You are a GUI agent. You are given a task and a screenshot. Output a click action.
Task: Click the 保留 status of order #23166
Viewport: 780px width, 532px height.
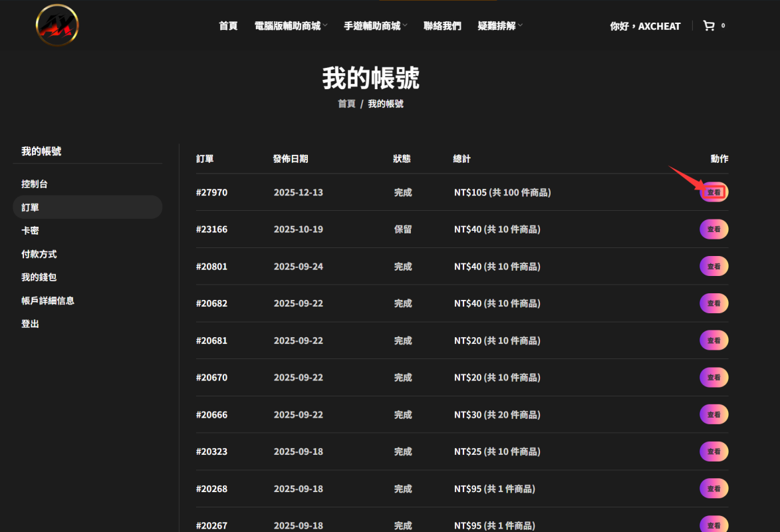[403, 229]
